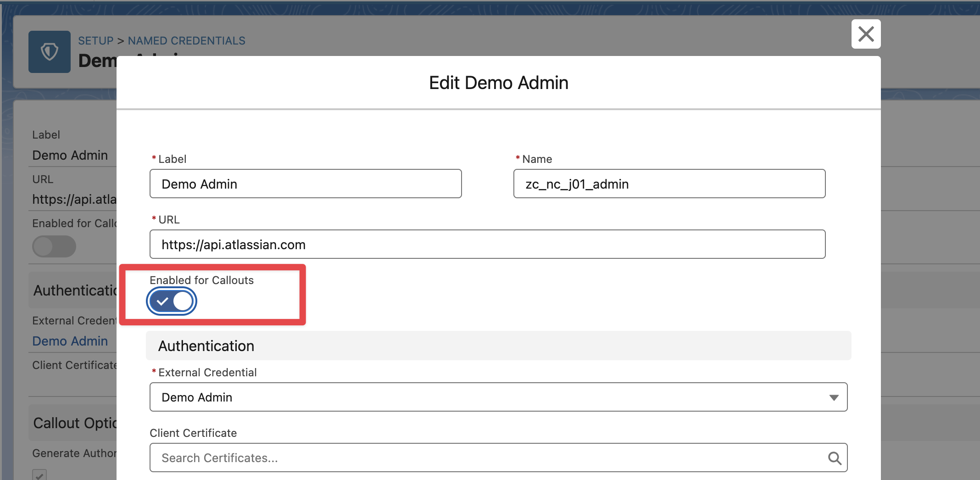Click the Edit Demo Admin dialog title
The image size is (980, 480).
(498, 83)
